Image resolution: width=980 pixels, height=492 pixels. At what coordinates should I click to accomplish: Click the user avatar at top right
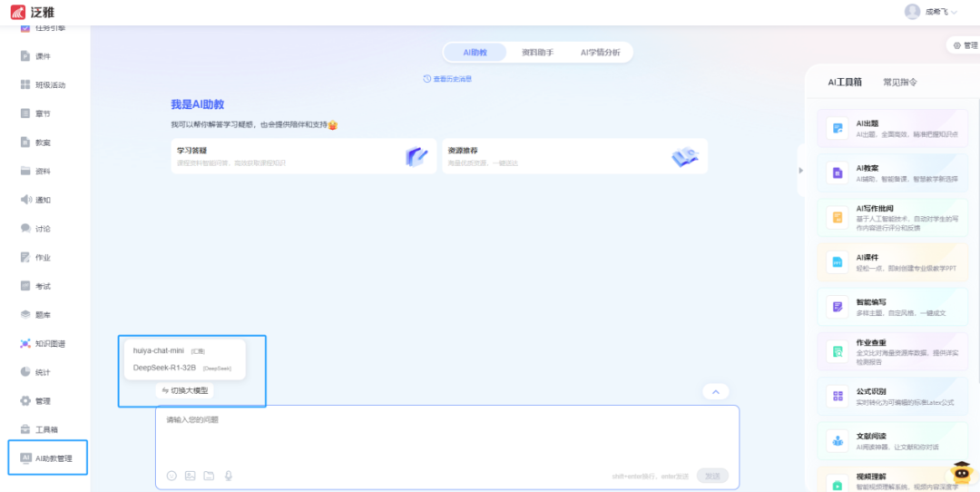[x=913, y=12]
